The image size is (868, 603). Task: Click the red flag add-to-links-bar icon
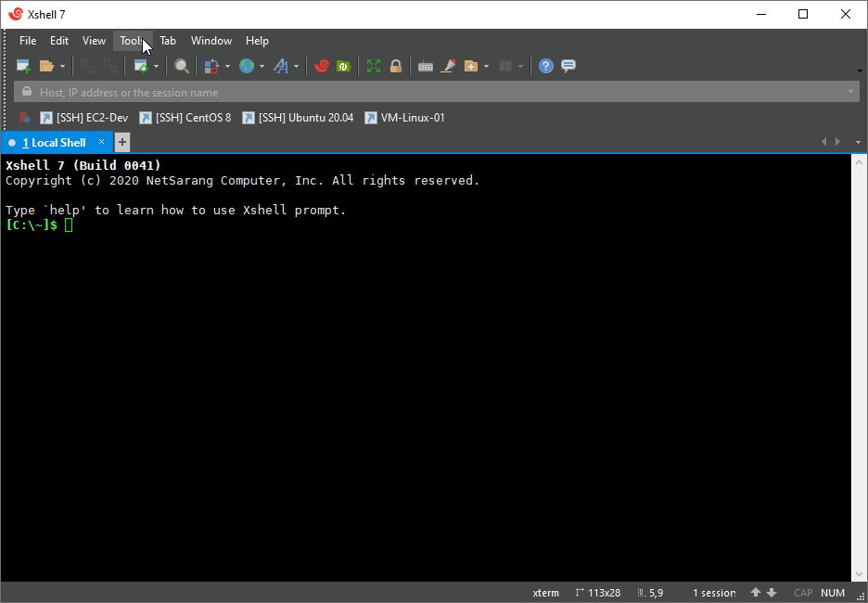click(x=24, y=118)
